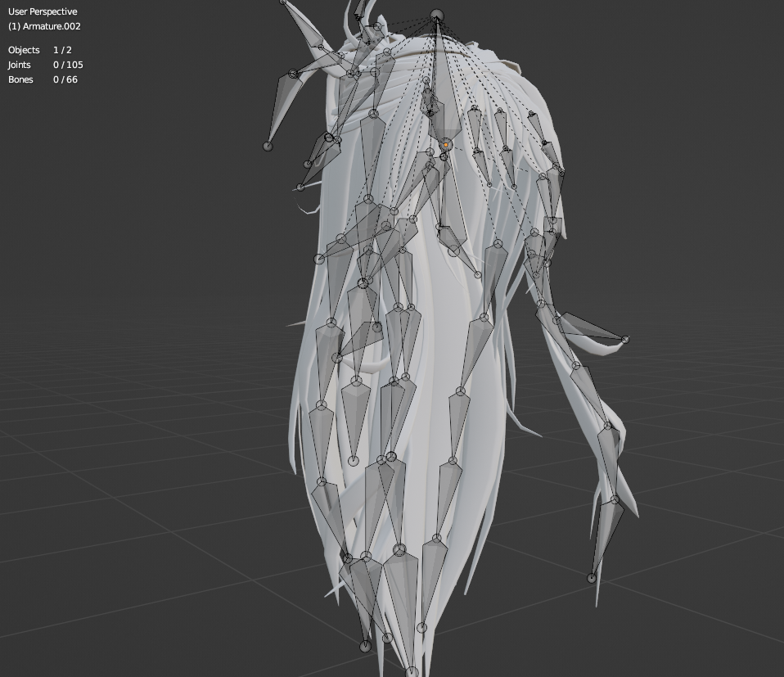Click the 'Joints' statistics label
This screenshot has width=784, height=677.
[20, 65]
